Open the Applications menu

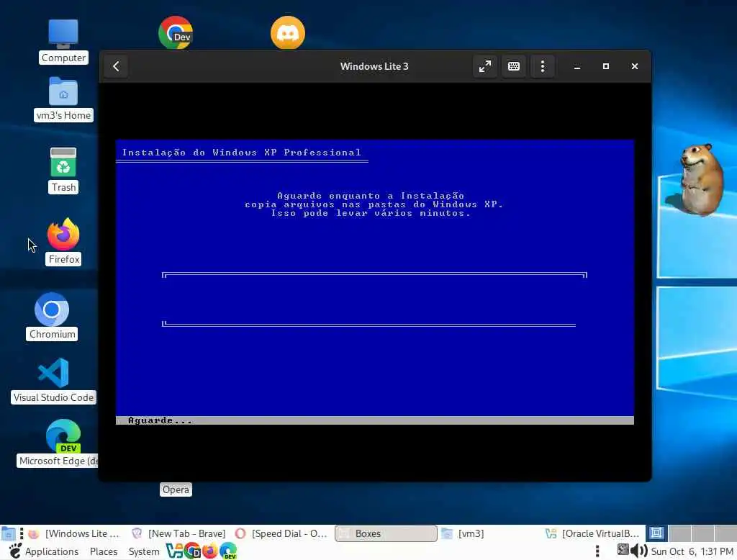pos(52,551)
